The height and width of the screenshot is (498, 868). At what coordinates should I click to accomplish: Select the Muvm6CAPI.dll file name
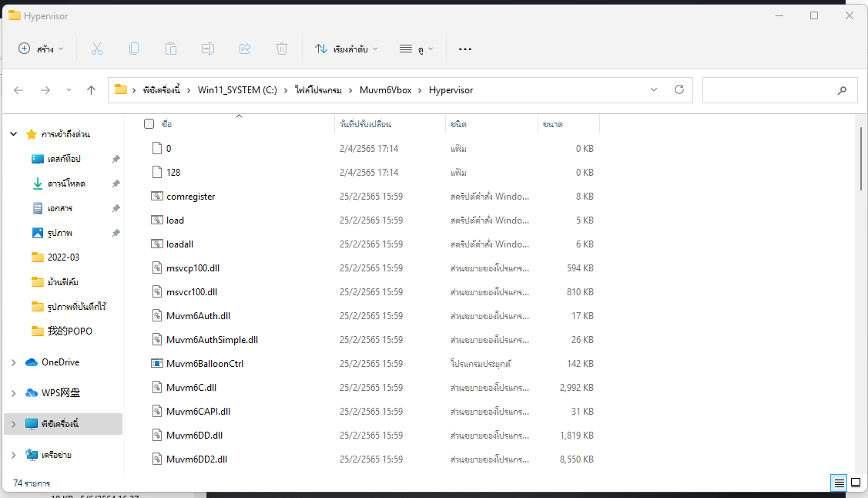(x=198, y=411)
